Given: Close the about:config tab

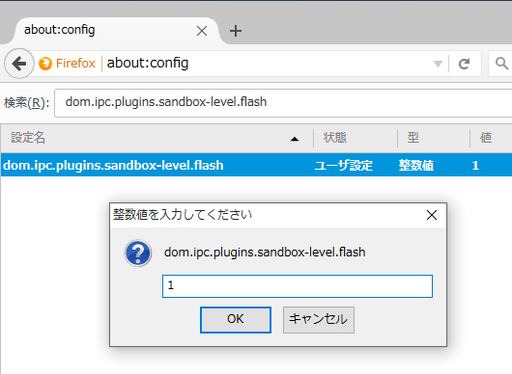Looking at the screenshot, I should point(202,31).
